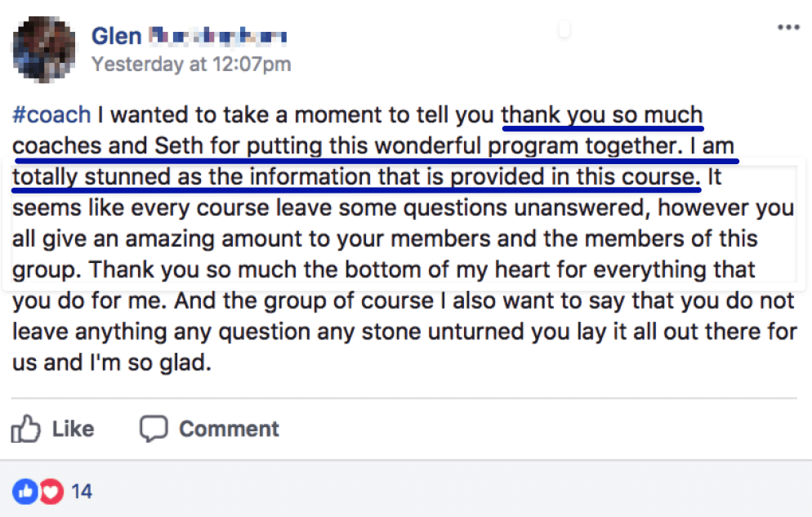The width and height of the screenshot is (812, 517).
Task: Click the blue thumbs-up reaction icon
Action: point(26,491)
